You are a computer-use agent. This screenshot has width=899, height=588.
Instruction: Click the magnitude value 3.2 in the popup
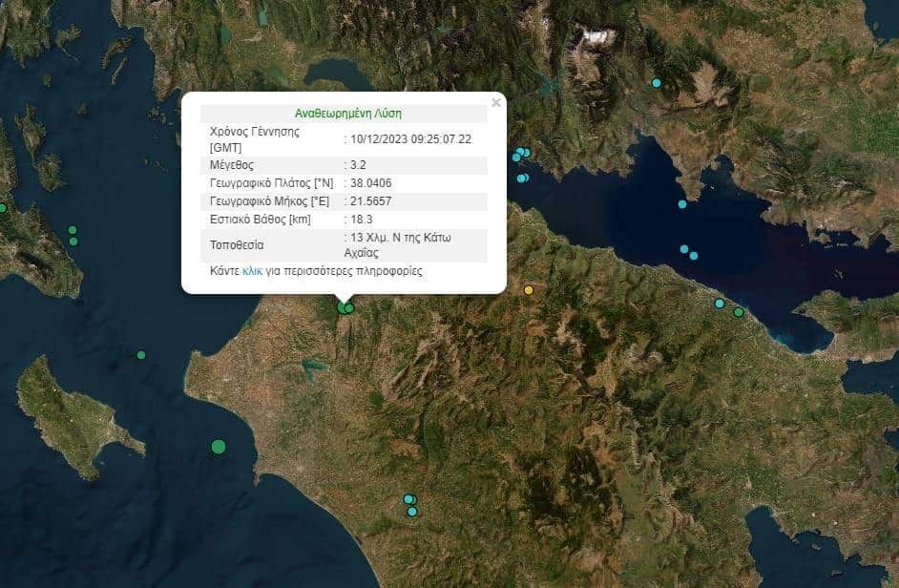click(x=359, y=164)
